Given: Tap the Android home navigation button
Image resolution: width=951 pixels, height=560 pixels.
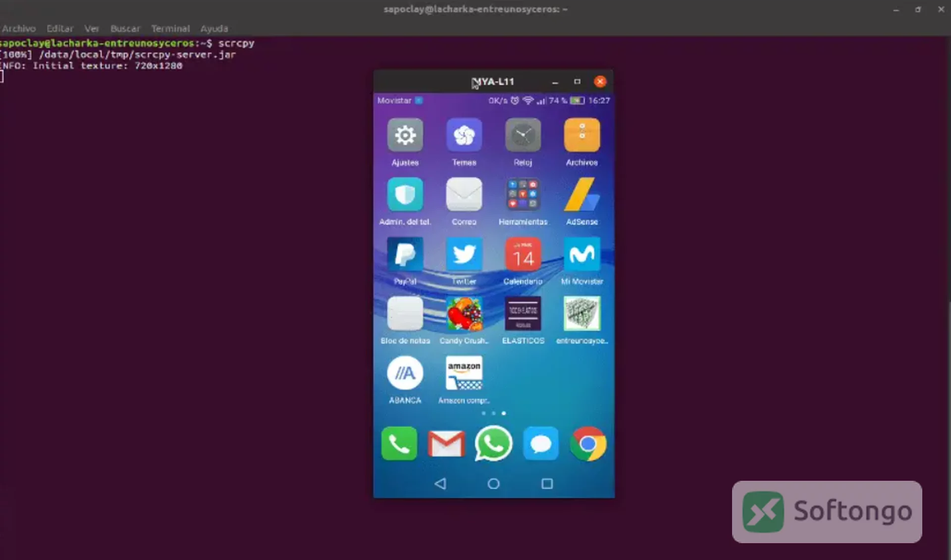Looking at the screenshot, I should (x=493, y=483).
